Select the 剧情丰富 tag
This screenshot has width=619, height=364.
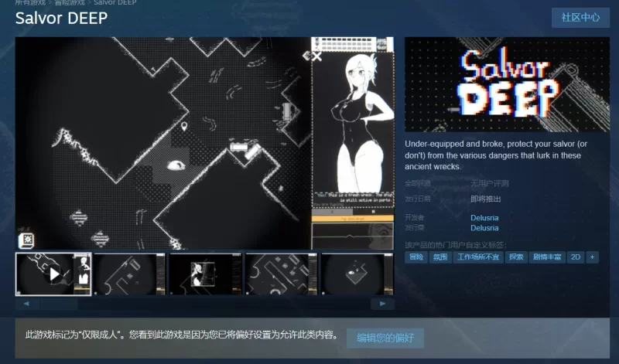(547, 257)
